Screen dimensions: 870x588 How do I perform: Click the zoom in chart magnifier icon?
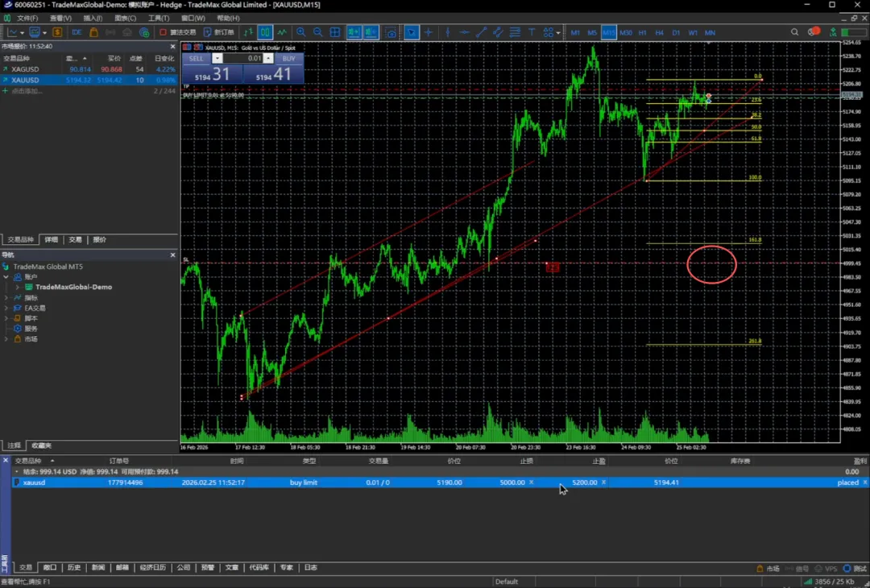pos(300,32)
